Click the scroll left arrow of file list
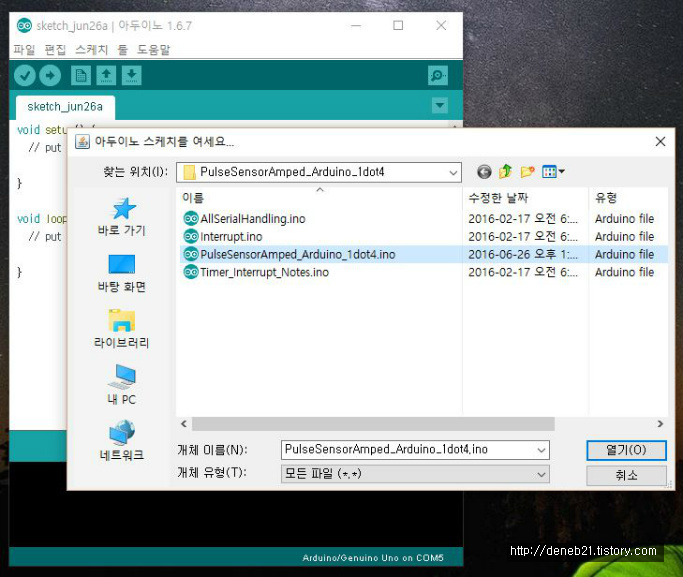The image size is (683, 577). [x=184, y=424]
